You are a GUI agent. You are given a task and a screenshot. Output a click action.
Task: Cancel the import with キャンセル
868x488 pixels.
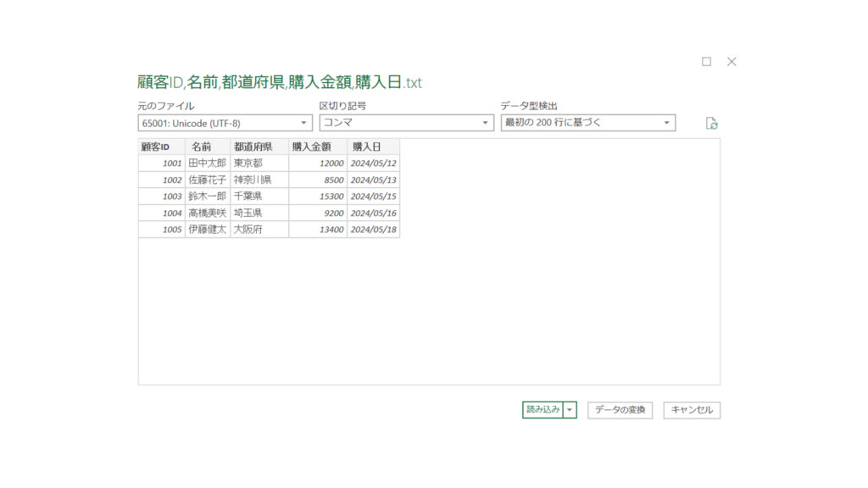tap(692, 410)
